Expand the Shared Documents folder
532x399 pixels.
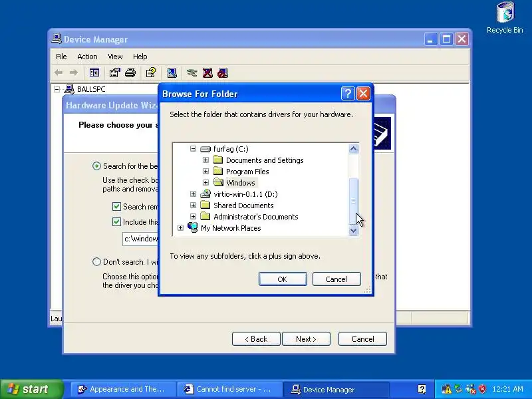pyautogui.click(x=193, y=205)
